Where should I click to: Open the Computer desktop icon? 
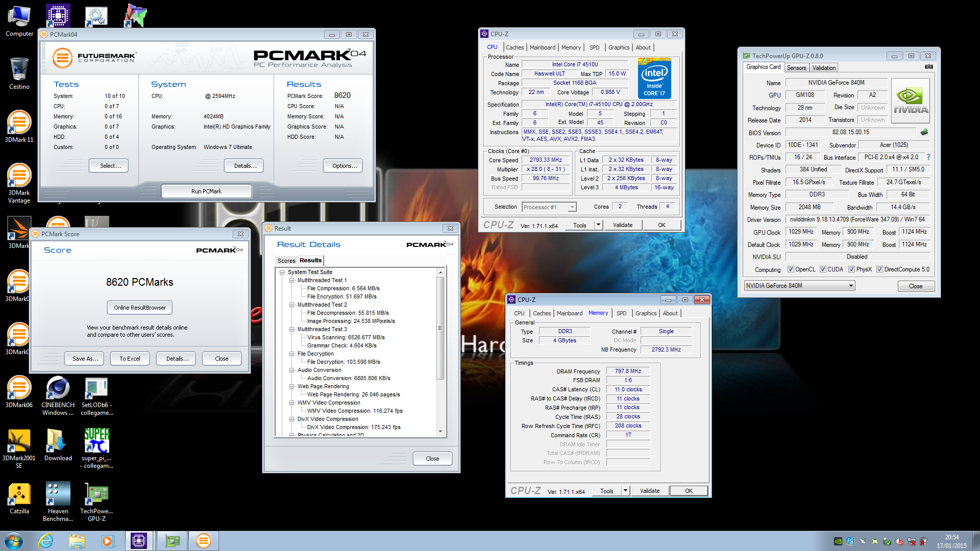19,20
